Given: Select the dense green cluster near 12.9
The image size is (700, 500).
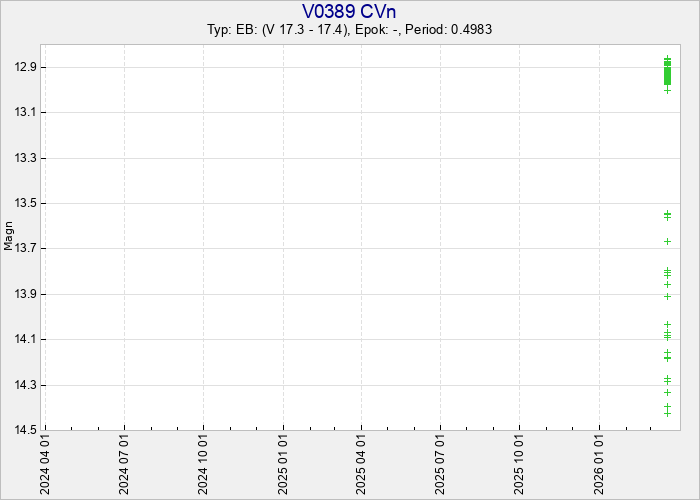Looking at the screenshot, I should coord(667,73).
